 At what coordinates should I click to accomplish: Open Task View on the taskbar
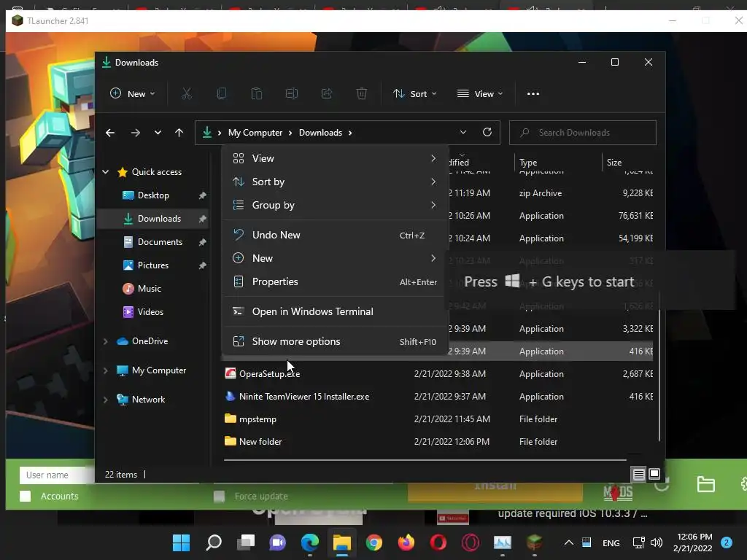pos(246,542)
